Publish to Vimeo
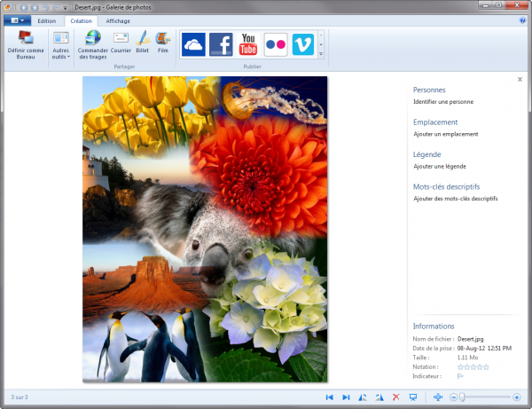 (303, 44)
